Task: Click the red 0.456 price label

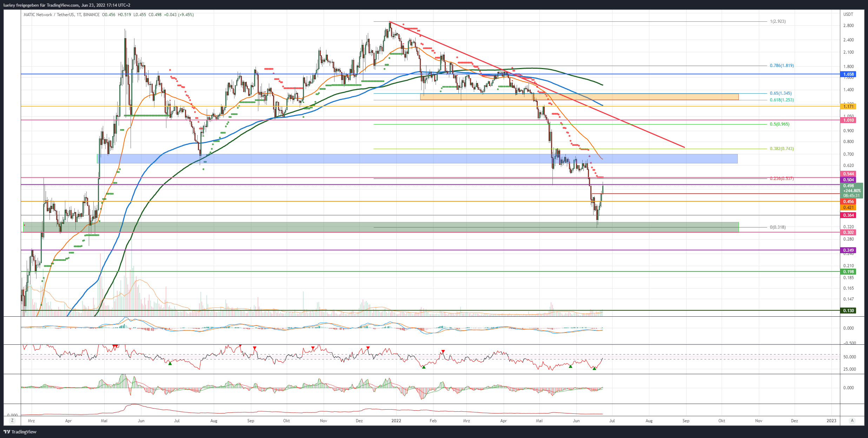Action: [x=849, y=202]
